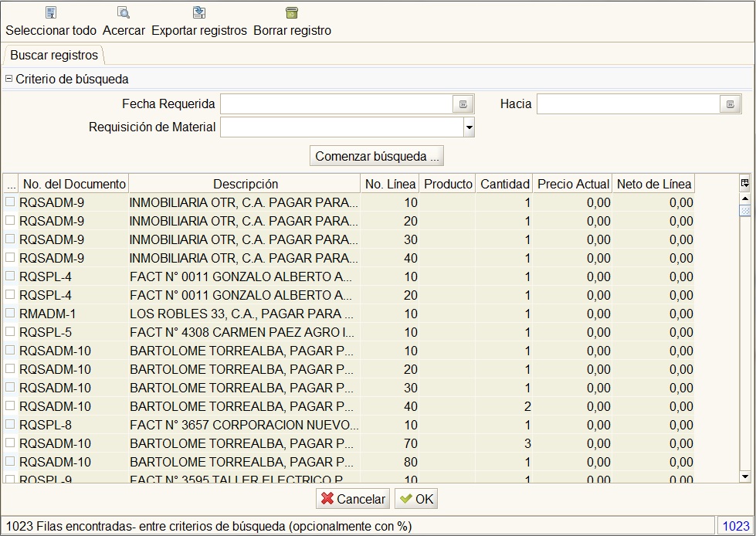Click the table scrollbar down arrow
Image resolution: width=756 pixels, height=536 pixels.
745,477
